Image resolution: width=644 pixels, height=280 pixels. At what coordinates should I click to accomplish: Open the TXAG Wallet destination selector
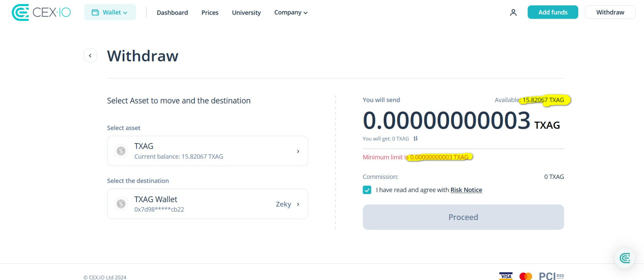(208, 204)
